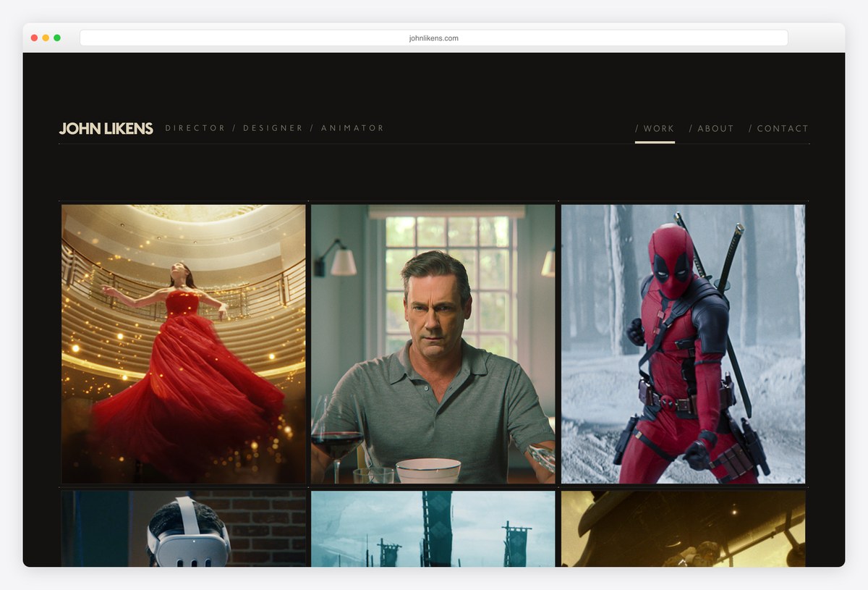
Task: Open the golden cowboy hat thumbnail
Action: pos(683,528)
